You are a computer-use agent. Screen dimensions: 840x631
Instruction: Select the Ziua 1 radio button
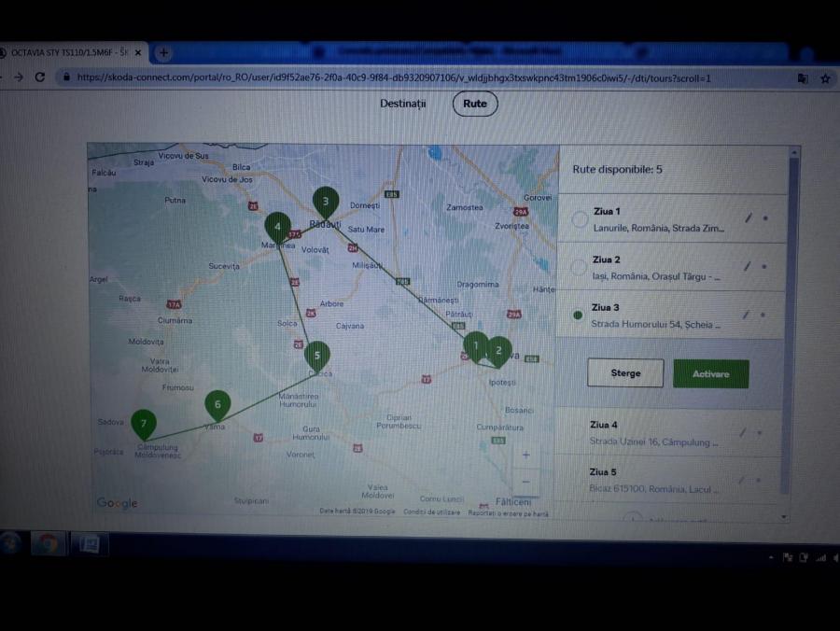579,219
